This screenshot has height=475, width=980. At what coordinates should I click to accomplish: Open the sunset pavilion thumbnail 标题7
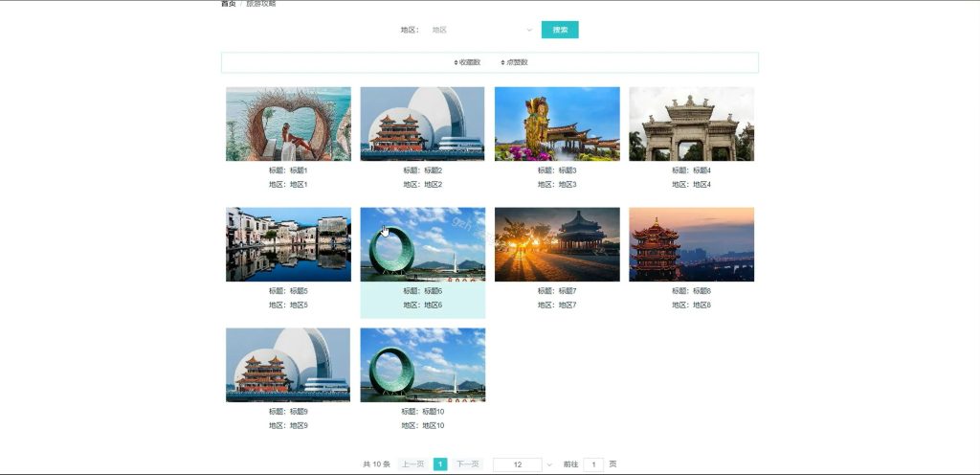pyautogui.click(x=557, y=244)
